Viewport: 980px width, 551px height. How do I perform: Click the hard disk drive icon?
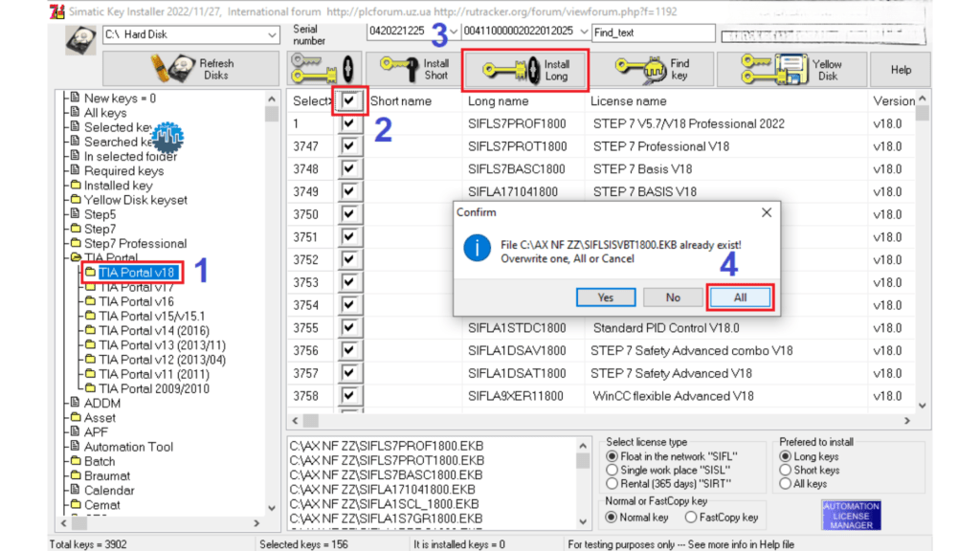pyautogui.click(x=81, y=39)
